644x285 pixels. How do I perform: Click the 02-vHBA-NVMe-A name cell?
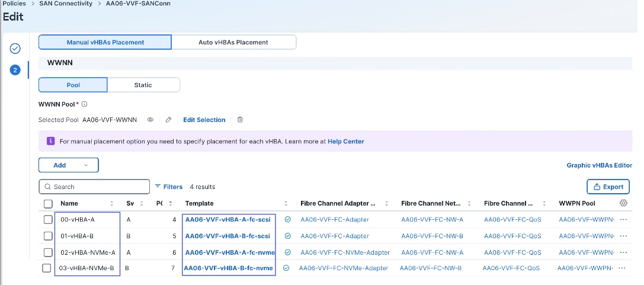tap(88, 252)
